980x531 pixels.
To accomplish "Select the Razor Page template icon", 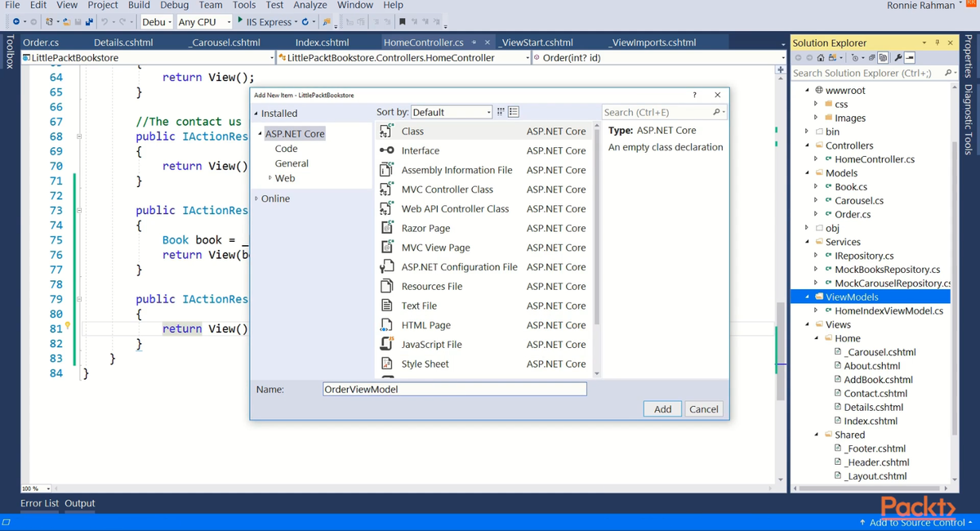I will point(387,228).
